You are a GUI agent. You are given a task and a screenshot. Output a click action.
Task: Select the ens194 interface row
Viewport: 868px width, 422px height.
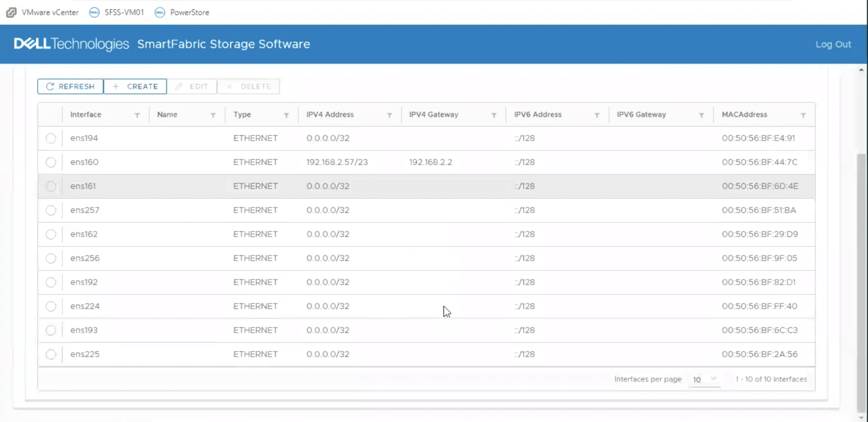426,138
